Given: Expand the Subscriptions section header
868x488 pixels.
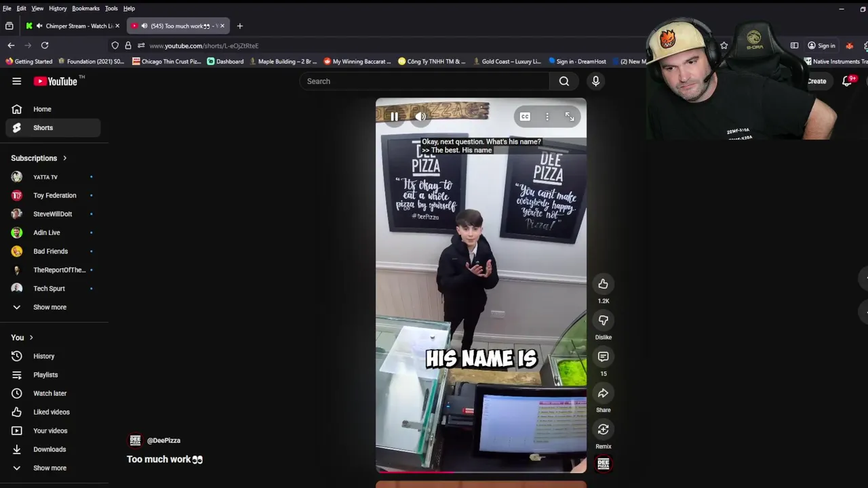Looking at the screenshot, I should coord(39,158).
